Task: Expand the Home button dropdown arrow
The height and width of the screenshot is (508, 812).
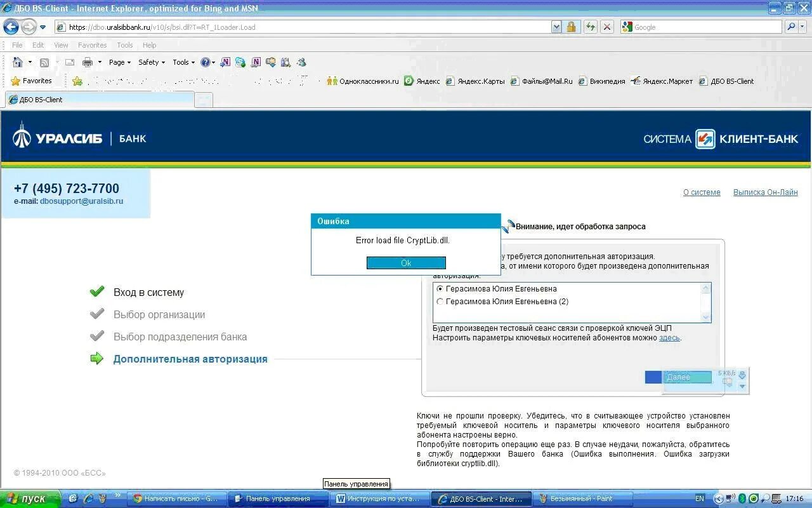Action: pyautogui.click(x=30, y=62)
